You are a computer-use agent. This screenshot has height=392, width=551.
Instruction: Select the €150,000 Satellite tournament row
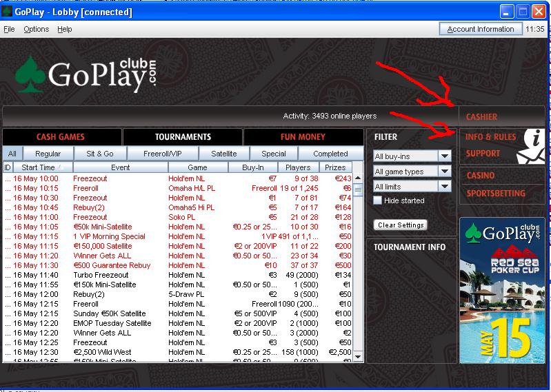coord(177,246)
